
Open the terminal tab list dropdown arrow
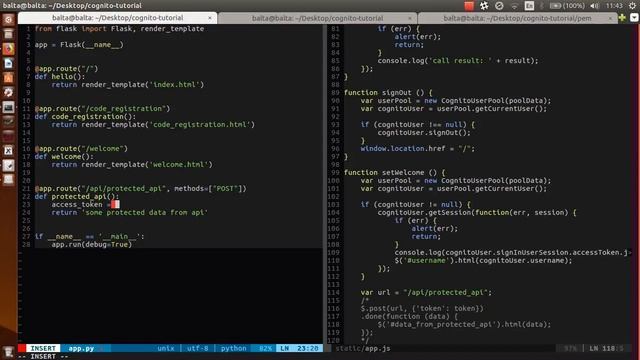(634, 18)
